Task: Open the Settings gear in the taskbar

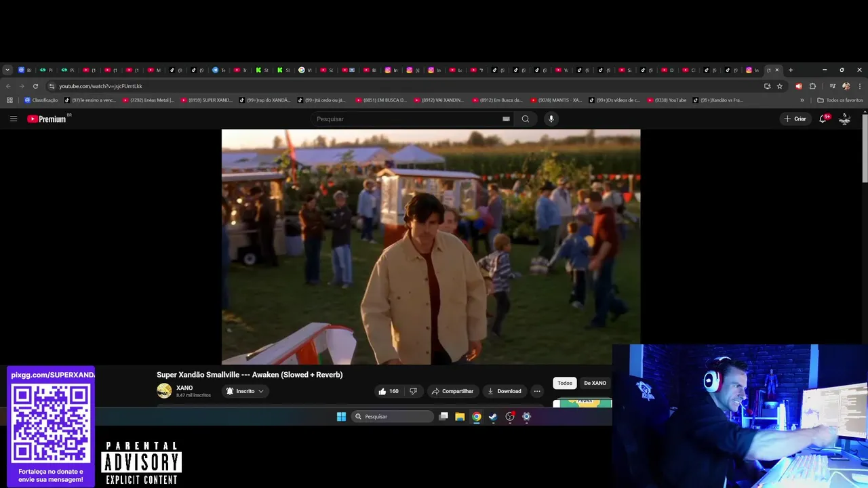Action: tap(526, 417)
